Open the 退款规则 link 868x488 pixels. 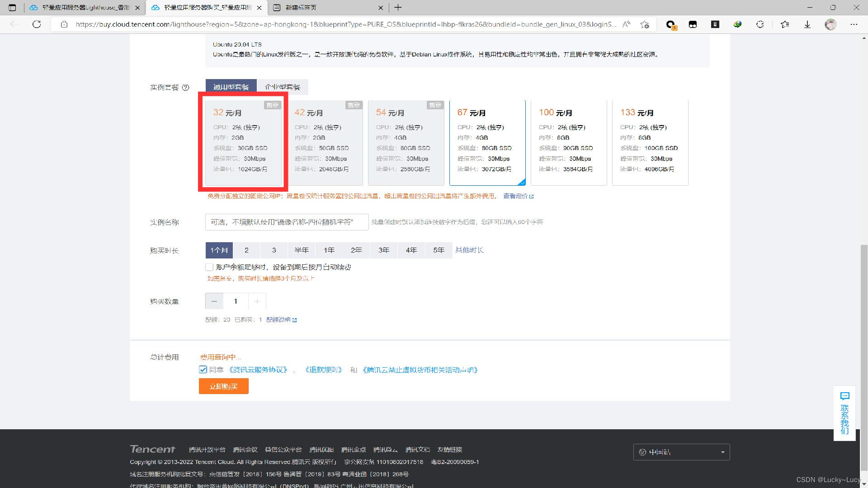tap(324, 370)
